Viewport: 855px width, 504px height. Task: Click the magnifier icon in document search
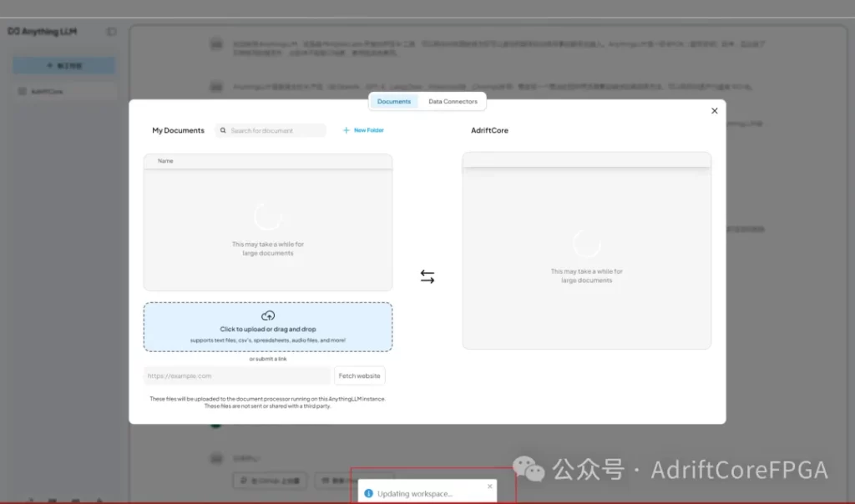tap(223, 130)
